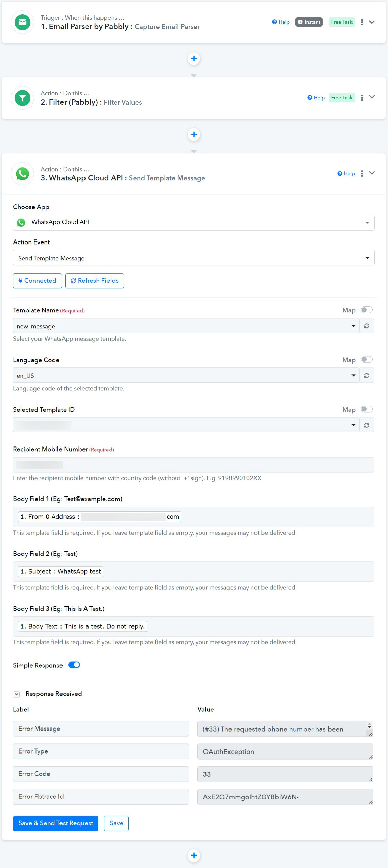Image resolution: width=388 pixels, height=868 pixels.
Task: Add a step between Filter and WhatsApp
Action: click(x=194, y=134)
